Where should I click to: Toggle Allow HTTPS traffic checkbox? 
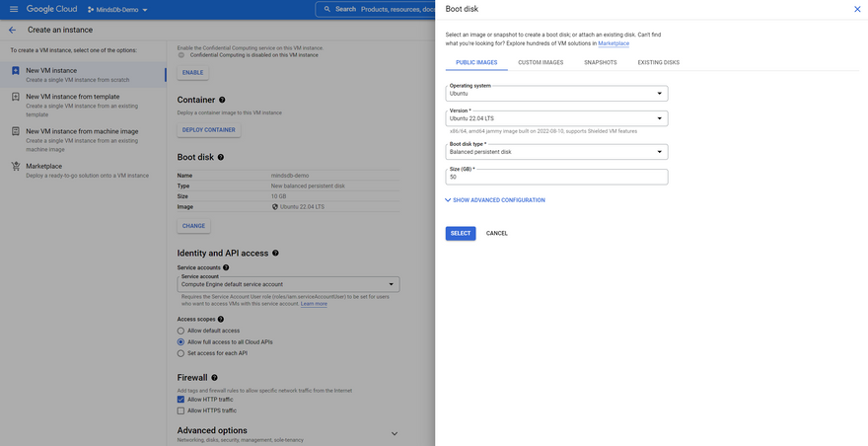[181, 410]
